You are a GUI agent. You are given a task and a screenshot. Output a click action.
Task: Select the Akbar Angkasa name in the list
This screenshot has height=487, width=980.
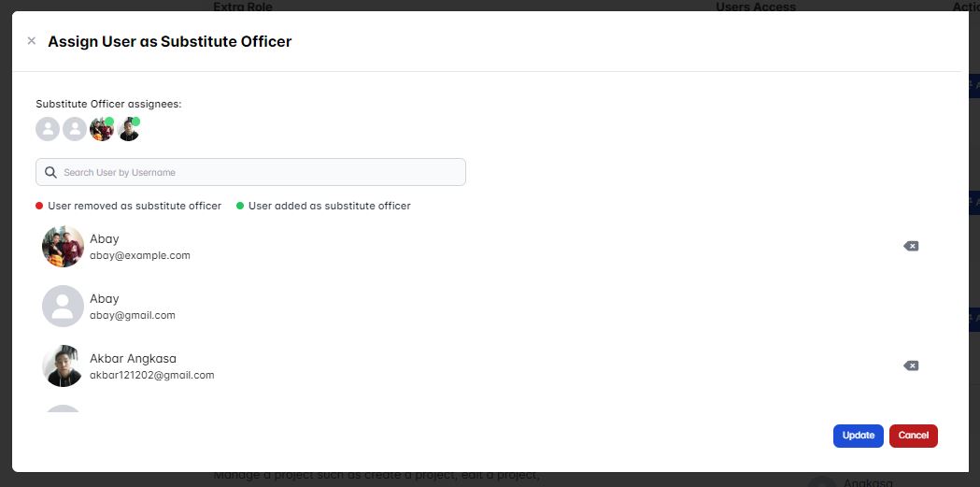pyautogui.click(x=133, y=359)
